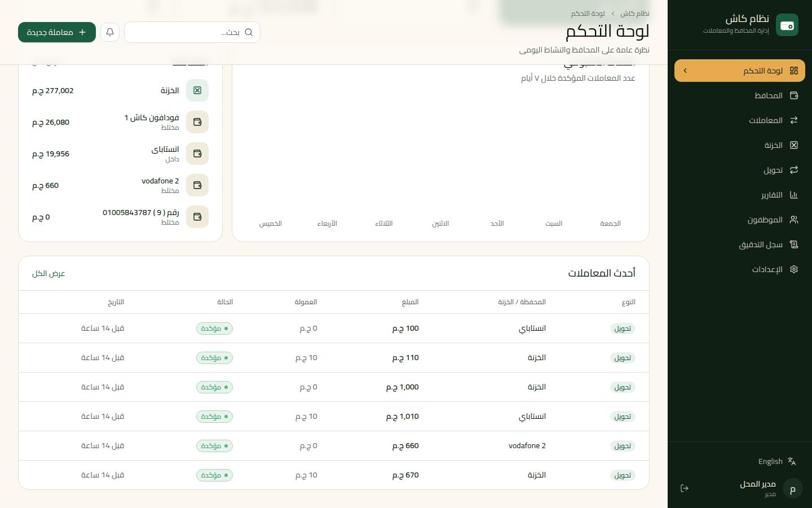Click the chevron on لوحة التحكم item

(x=685, y=71)
